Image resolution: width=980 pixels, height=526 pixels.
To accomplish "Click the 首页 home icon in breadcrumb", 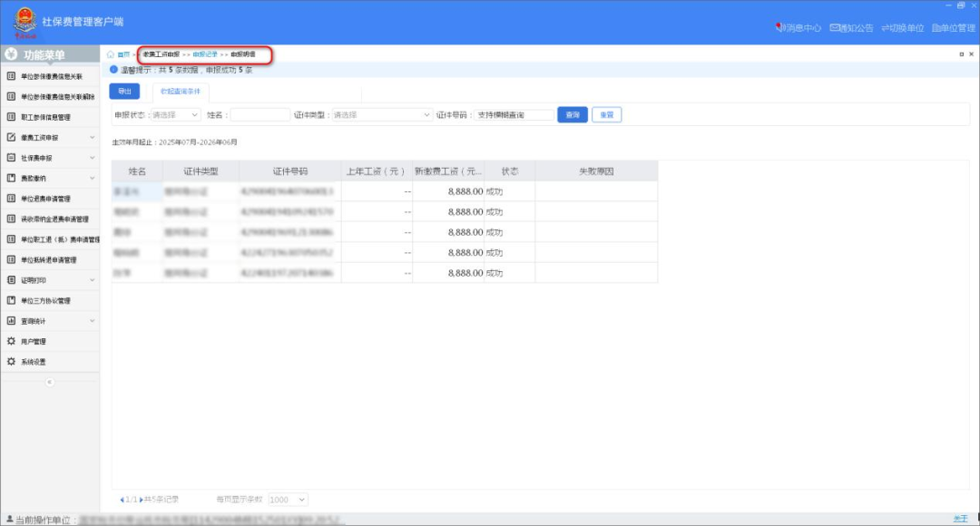I will coord(111,55).
